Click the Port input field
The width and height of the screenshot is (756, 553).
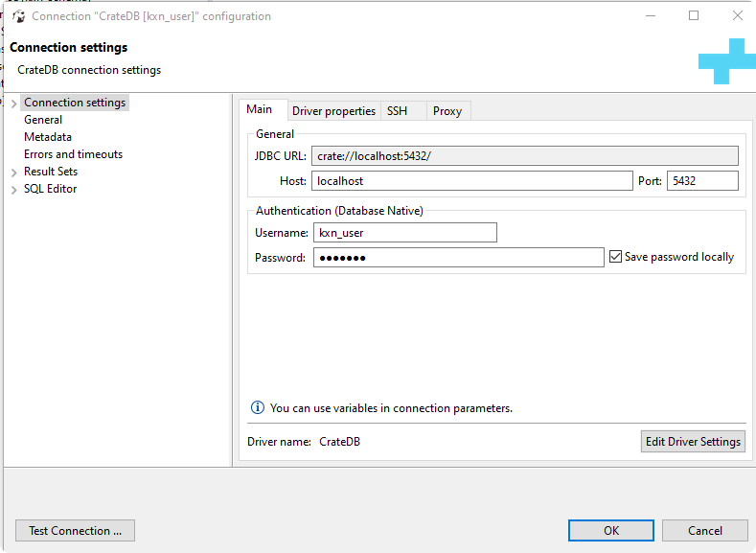click(x=702, y=181)
